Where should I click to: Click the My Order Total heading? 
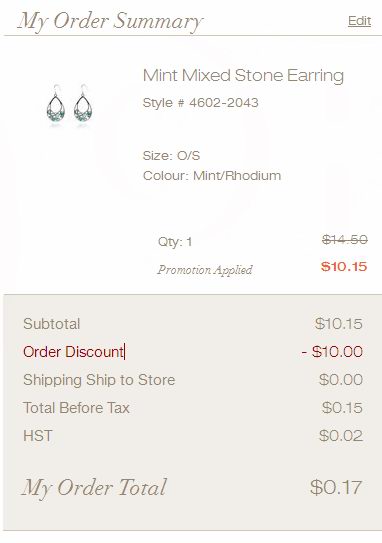pyautogui.click(x=94, y=488)
